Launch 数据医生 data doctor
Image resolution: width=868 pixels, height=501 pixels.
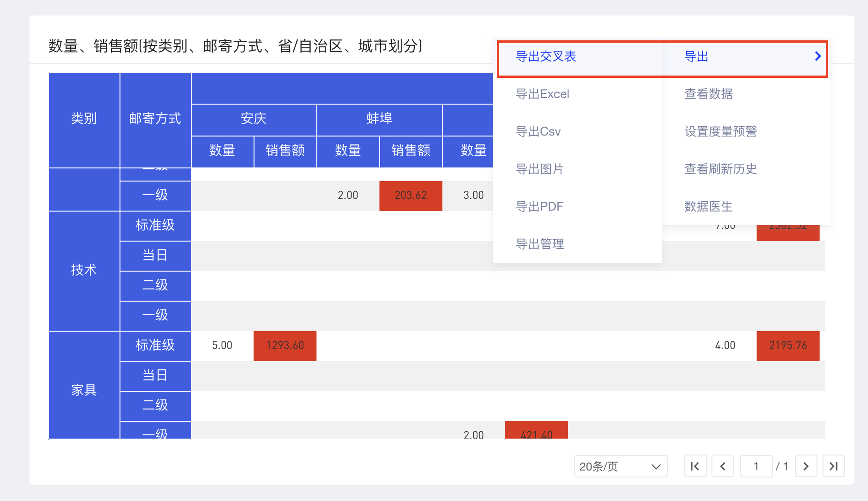click(708, 206)
